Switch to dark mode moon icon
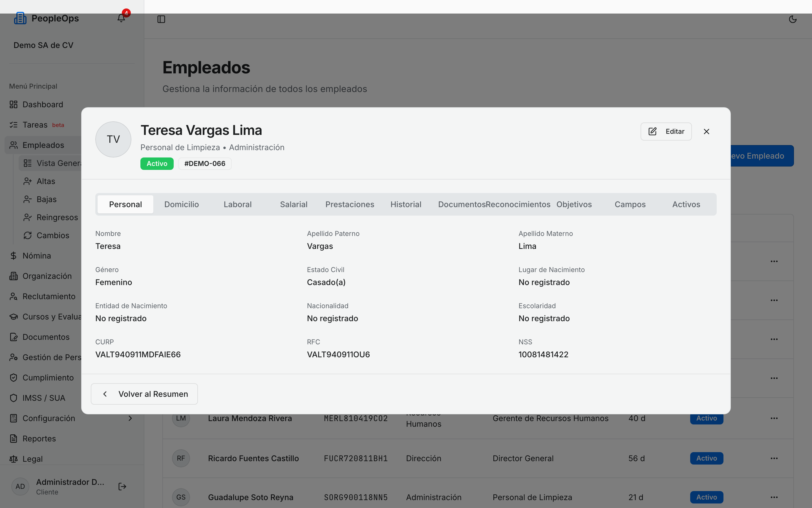The width and height of the screenshot is (812, 508). click(x=793, y=19)
